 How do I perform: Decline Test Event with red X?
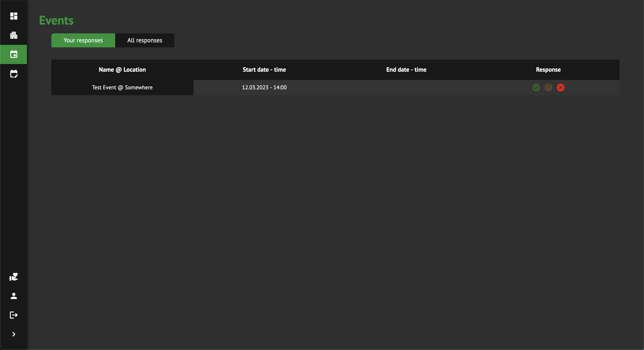point(561,87)
